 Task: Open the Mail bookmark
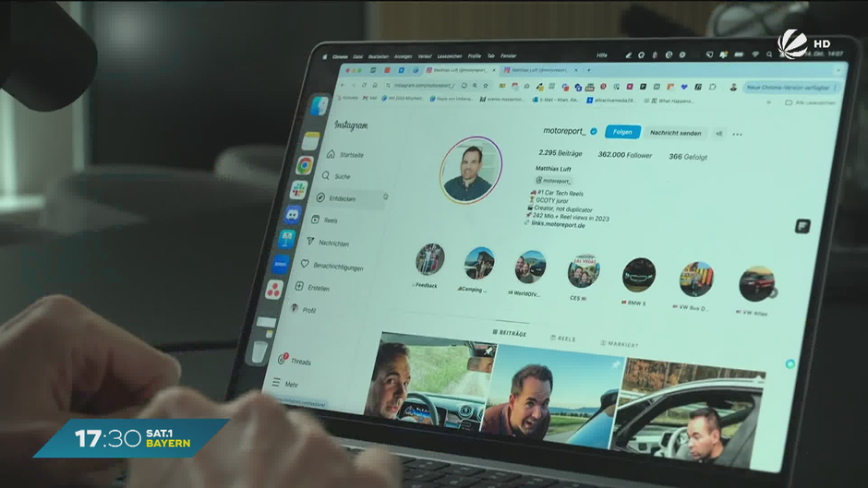point(369,98)
